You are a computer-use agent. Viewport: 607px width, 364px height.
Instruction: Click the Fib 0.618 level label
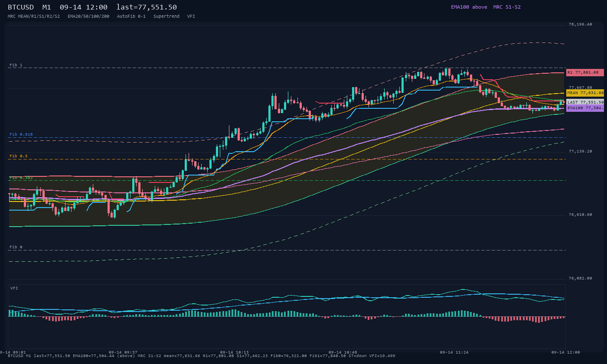(21, 134)
